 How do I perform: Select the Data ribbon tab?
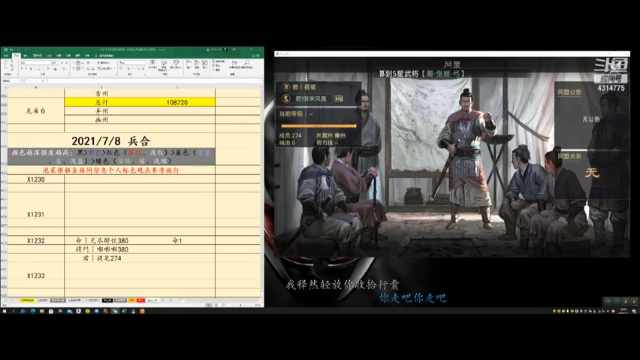(58, 56)
